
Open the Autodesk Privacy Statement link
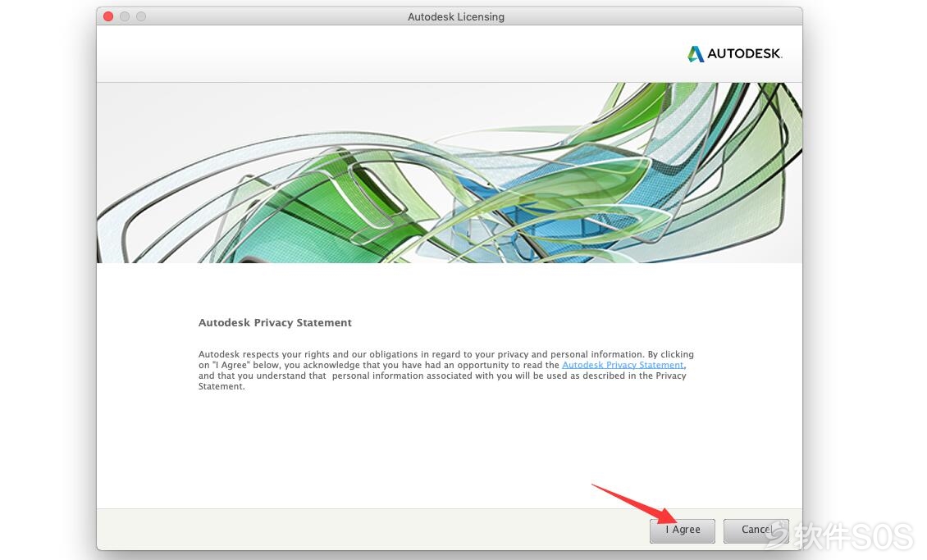(x=623, y=365)
